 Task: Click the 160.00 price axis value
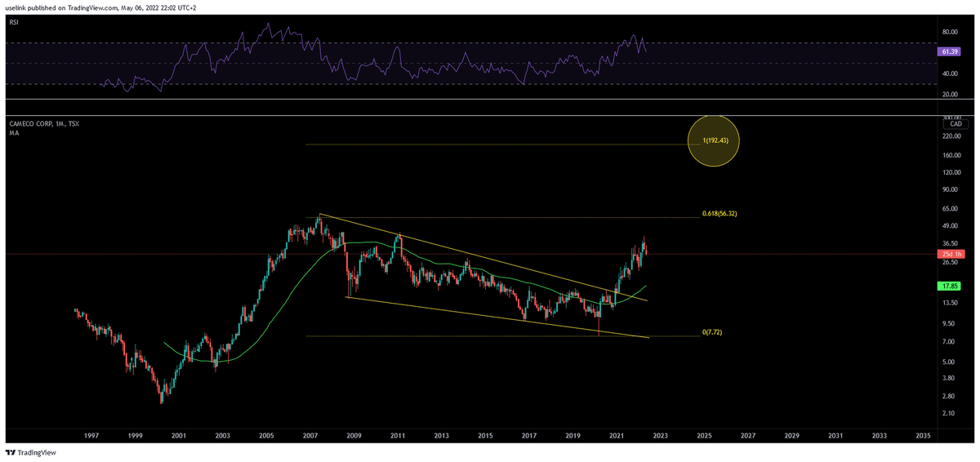click(x=951, y=155)
